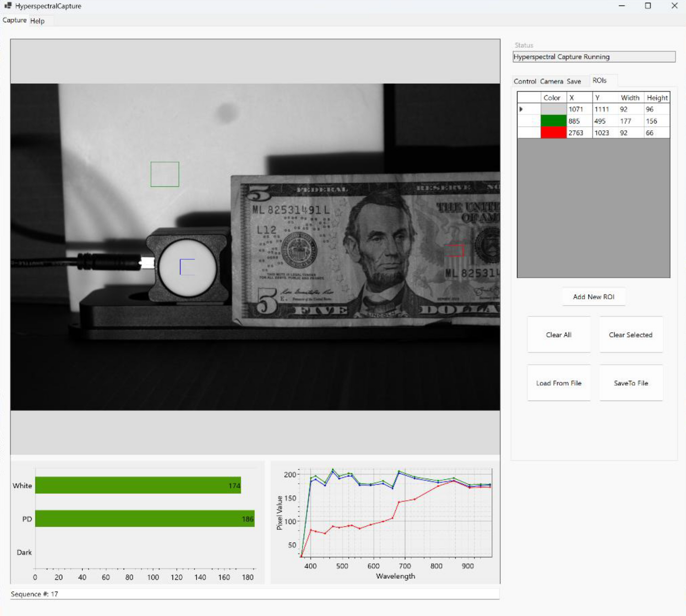Click the status field showing Hyperspectral Capture Running
686x616 pixels.
click(x=594, y=57)
